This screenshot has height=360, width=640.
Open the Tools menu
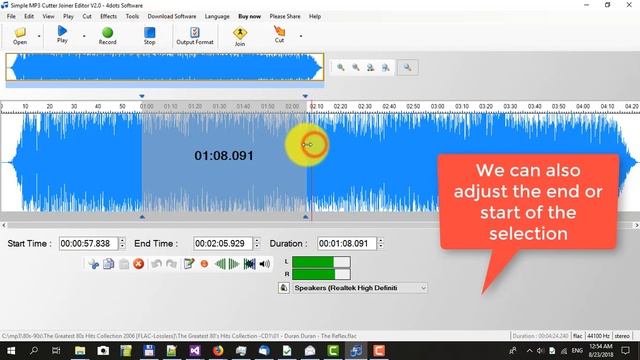(132, 16)
